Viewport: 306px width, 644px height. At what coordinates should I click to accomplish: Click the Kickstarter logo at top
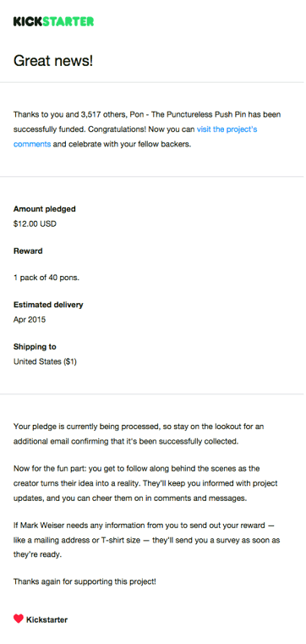(x=54, y=21)
